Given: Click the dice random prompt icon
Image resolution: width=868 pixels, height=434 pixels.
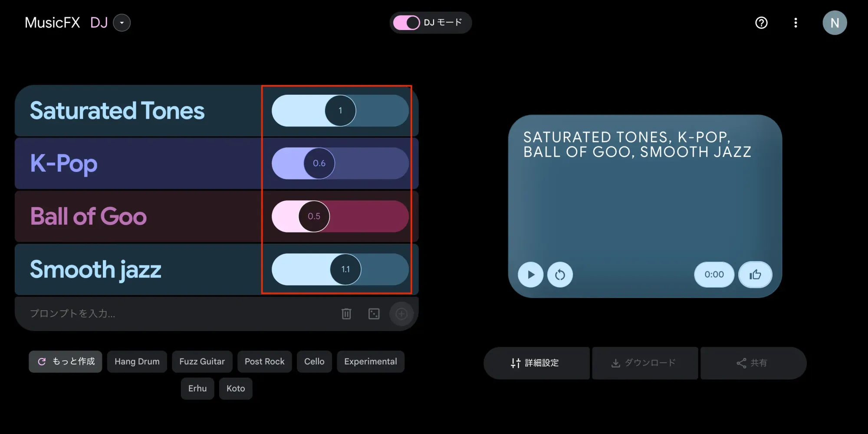Looking at the screenshot, I should (374, 314).
